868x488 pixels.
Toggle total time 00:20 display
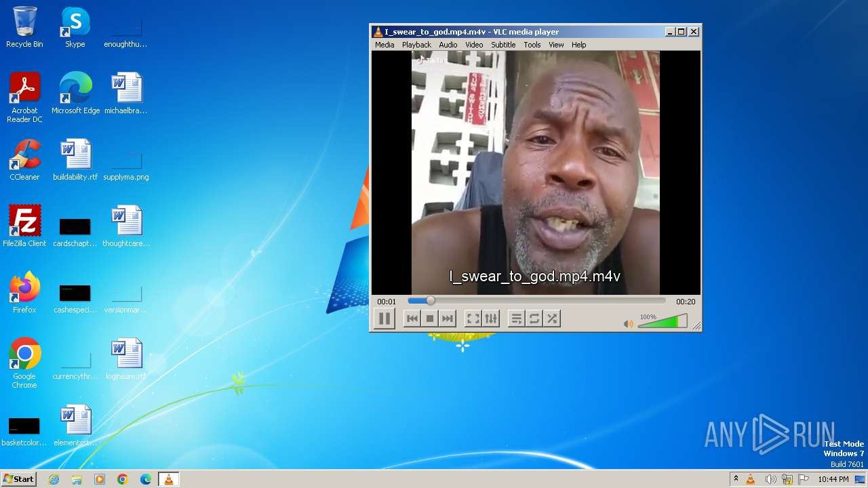(x=686, y=302)
